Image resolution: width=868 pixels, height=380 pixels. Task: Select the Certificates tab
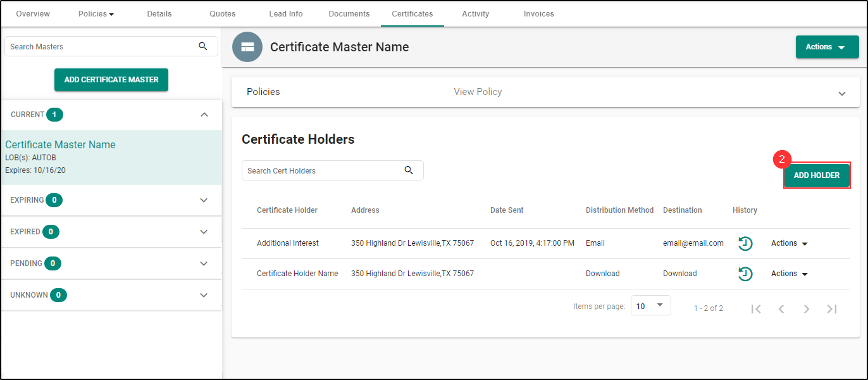412,13
